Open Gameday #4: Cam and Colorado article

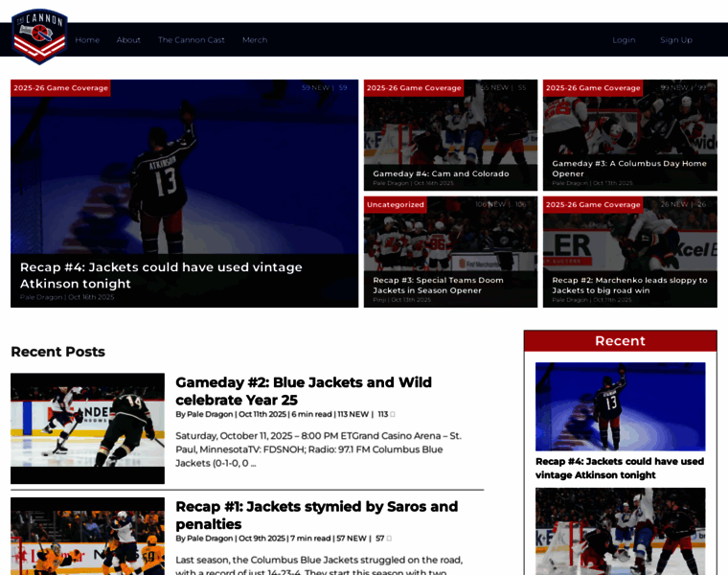(441, 173)
